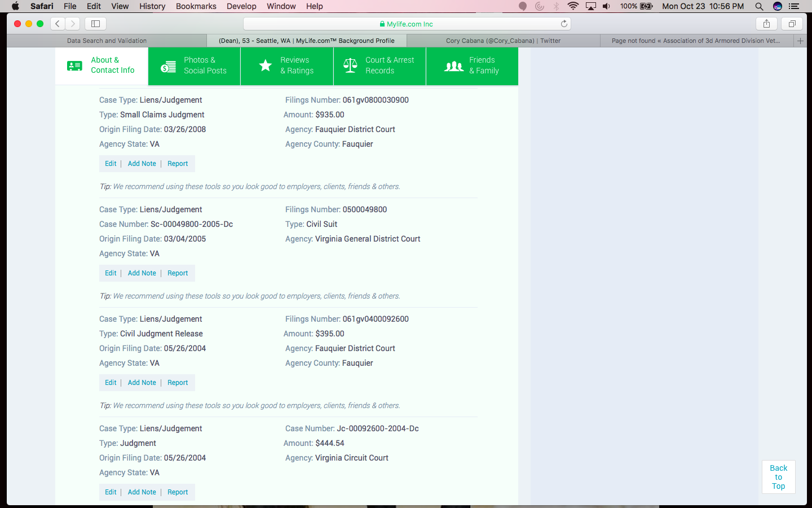This screenshot has height=508, width=812.
Task: Click the Friends & Family people icon
Action: click(454, 66)
